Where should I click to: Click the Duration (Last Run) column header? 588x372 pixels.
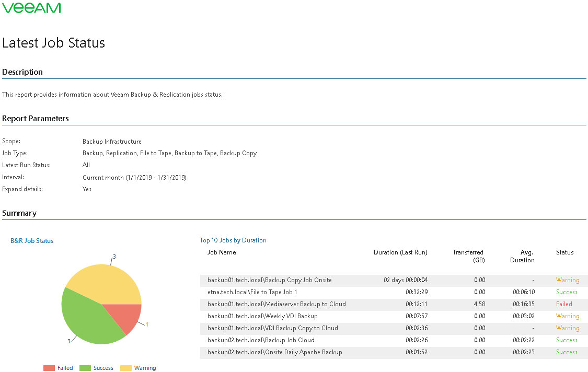400,252
